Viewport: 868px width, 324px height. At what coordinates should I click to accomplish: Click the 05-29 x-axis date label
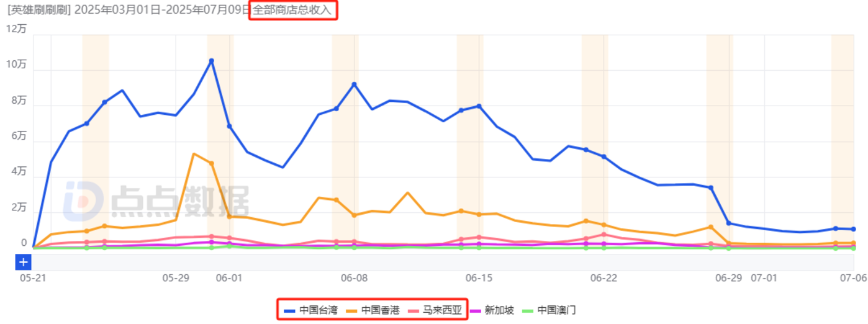point(176,278)
